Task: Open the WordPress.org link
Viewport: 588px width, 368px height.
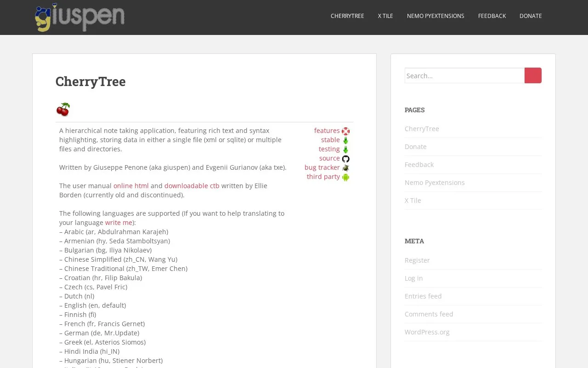Action: (x=427, y=332)
